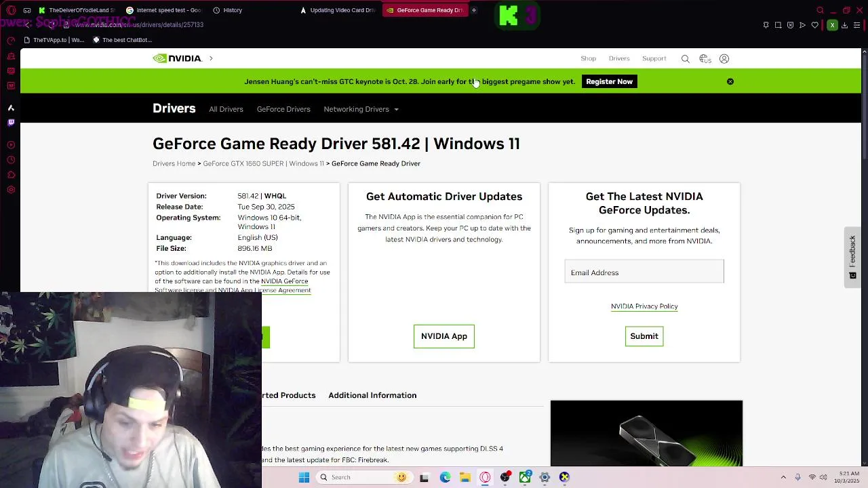The image size is (868, 488).
Task: Open the Supported Products tab
Action: (x=289, y=395)
